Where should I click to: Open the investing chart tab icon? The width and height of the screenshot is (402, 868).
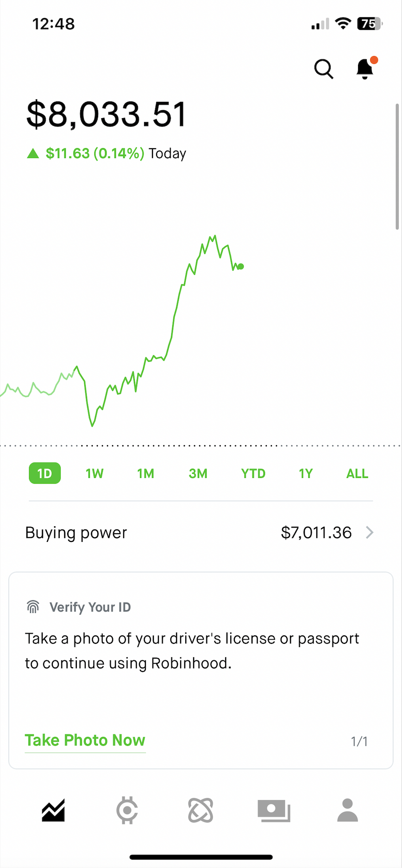[x=53, y=810]
